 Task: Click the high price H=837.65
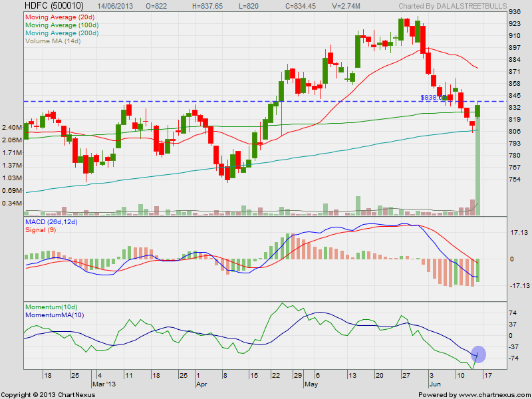pyautogui.click(x=207, y=6)
